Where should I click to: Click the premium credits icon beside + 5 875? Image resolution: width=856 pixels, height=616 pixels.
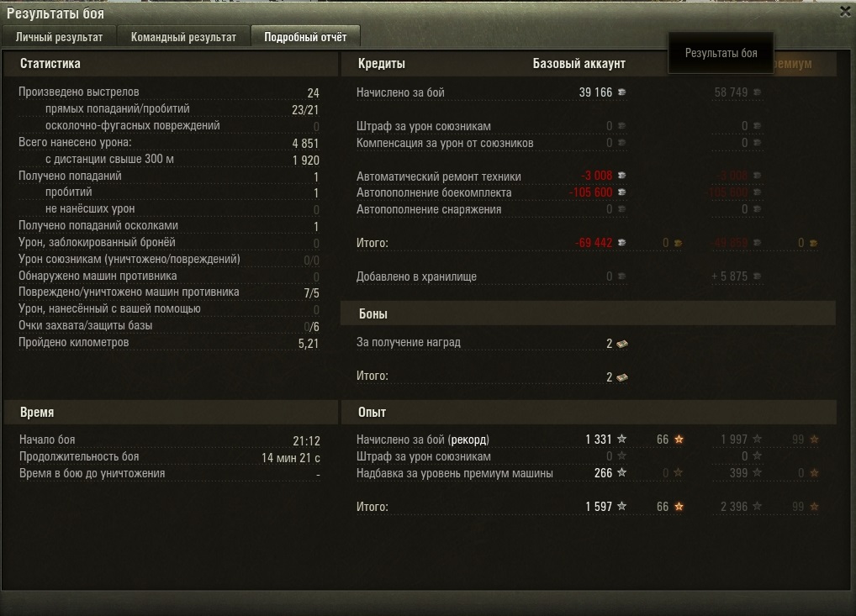point(757,276)
